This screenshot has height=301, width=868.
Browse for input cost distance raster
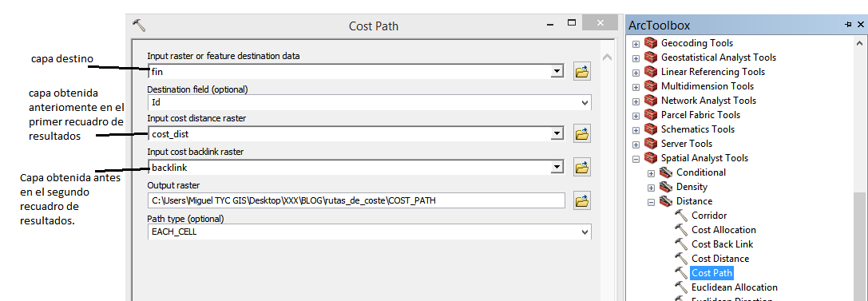tap(581, 133)
